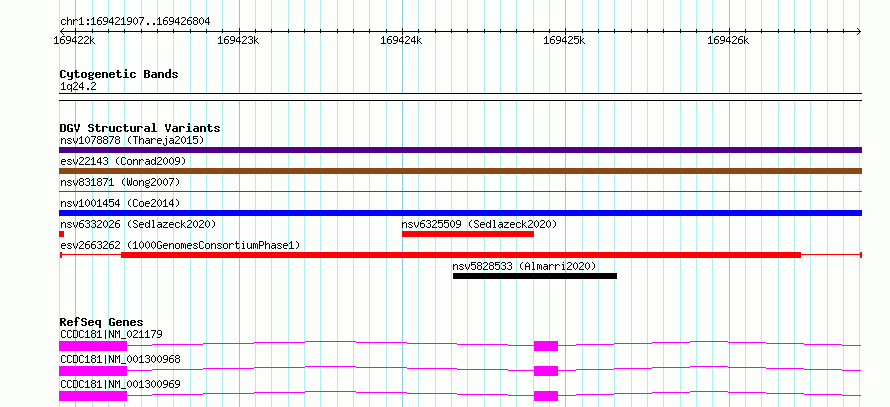Viewport: 890px width, 407px height.
Task: Click the nsv5828533 (Almarri2020) label
Action: (524, 266)
